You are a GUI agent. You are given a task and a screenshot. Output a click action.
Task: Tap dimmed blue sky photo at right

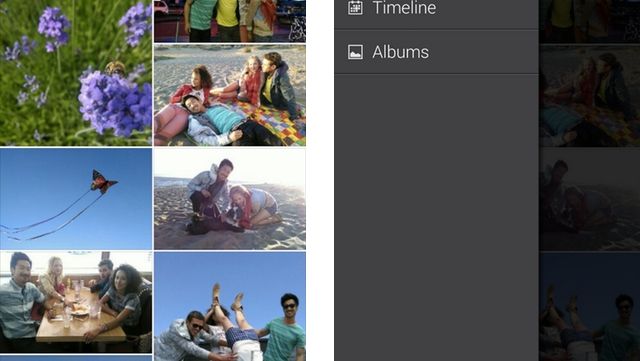click(x=590, y=306)
